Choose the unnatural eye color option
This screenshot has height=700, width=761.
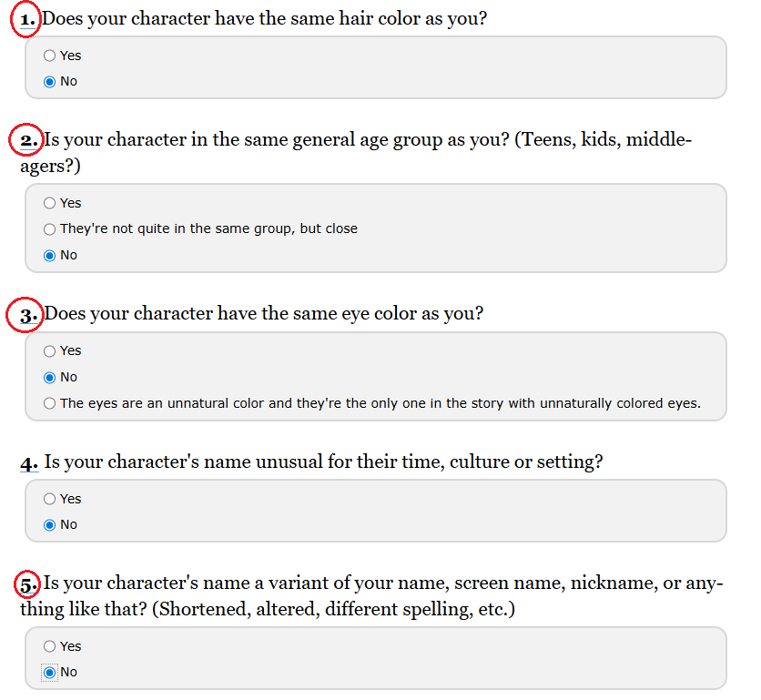coord(49,402)
